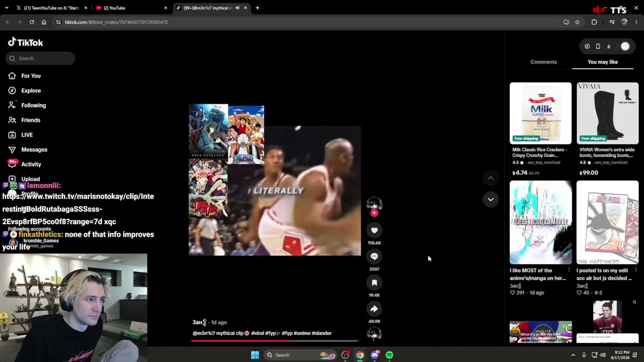
Task: Click the phone icon in the top-right pill
Action: coord(598,46)
